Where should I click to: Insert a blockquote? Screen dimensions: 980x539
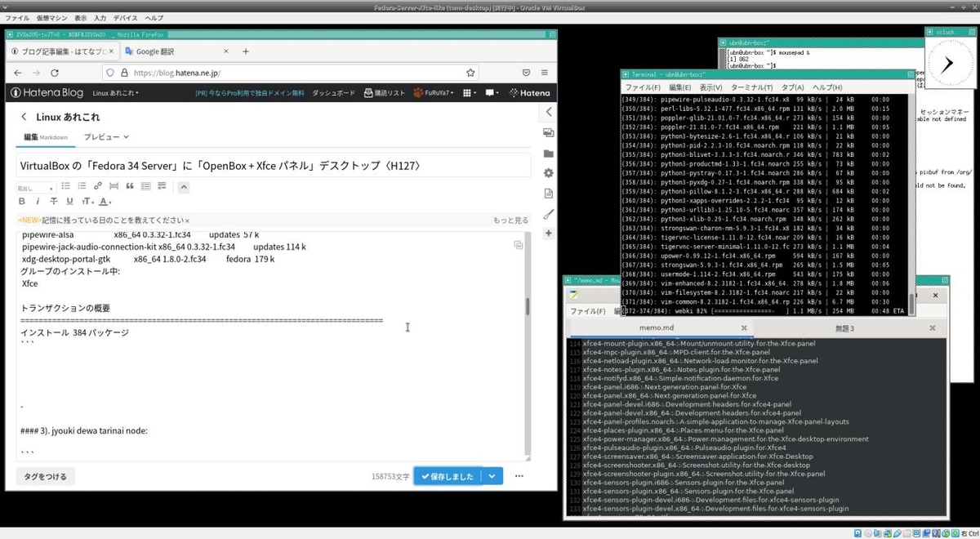[129, 187]
